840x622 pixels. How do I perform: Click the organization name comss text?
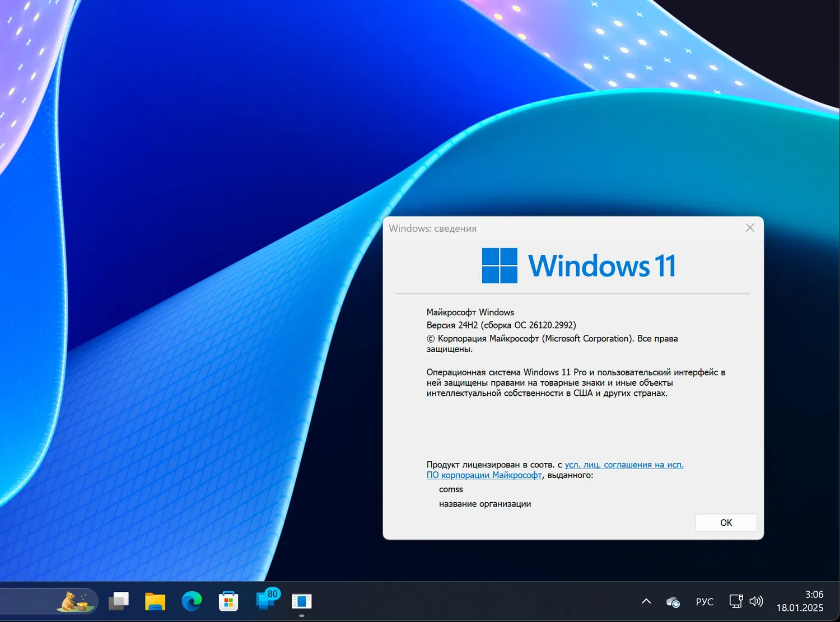click(x=451, y=489)
